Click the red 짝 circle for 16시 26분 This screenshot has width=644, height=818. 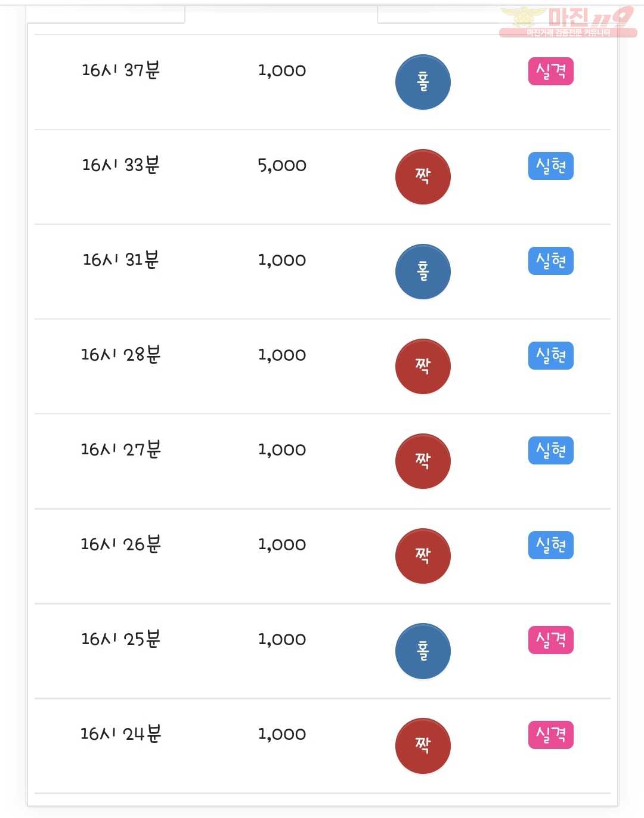click(423, 556)
